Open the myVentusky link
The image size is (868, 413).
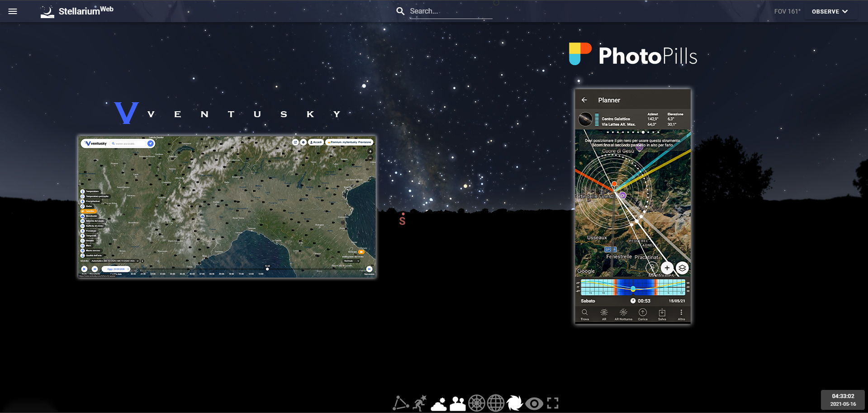(x=350, y=142)
